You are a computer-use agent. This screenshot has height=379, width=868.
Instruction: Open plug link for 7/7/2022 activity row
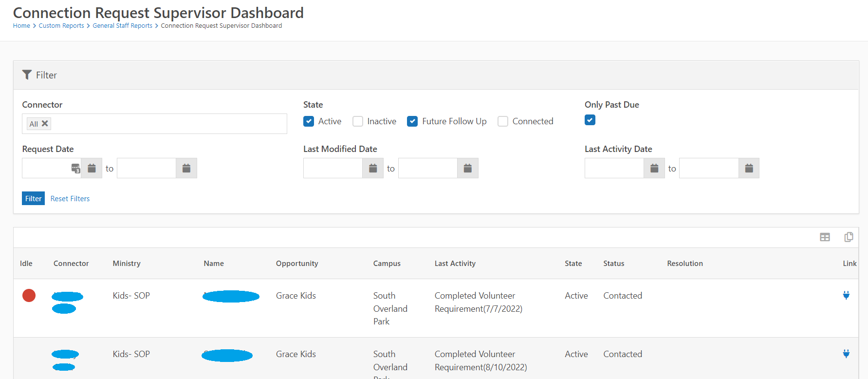point(846,295)
